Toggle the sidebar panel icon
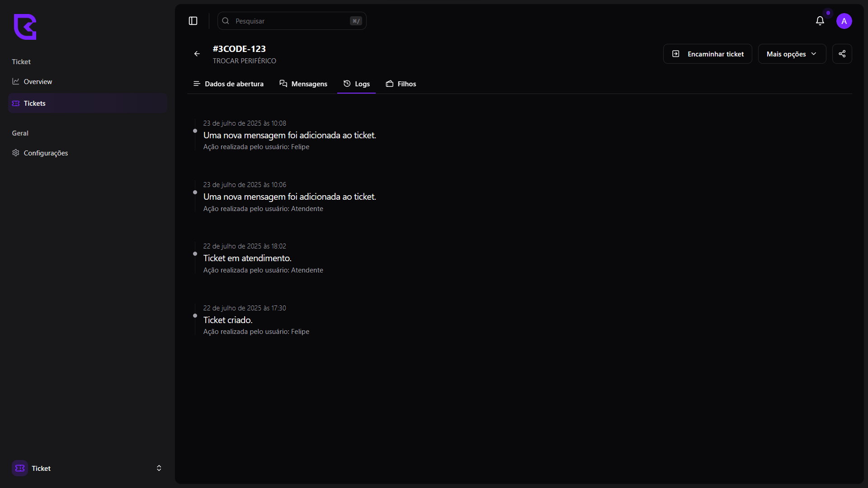The image size is (868, 488). (x=193, y=21)
